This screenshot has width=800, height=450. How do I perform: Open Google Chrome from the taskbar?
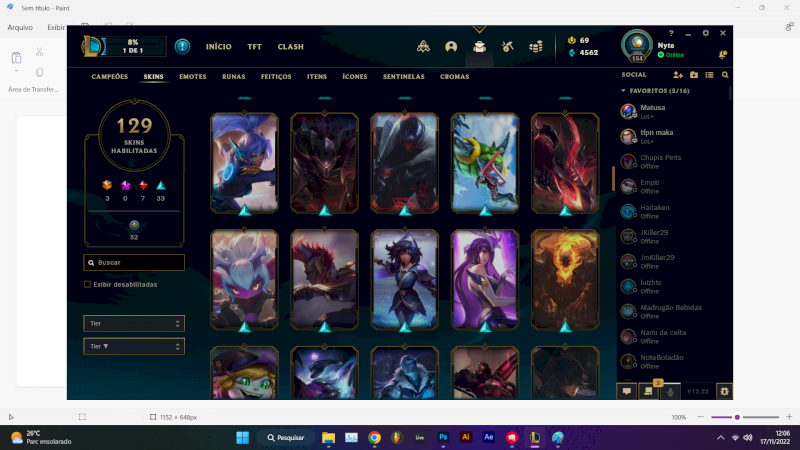(374, 438)
